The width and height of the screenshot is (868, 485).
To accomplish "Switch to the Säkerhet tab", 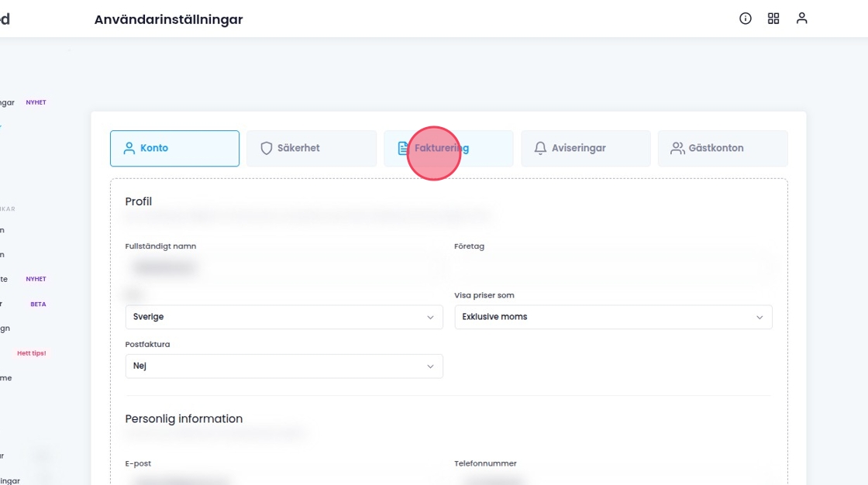I will tap(298, 148).
